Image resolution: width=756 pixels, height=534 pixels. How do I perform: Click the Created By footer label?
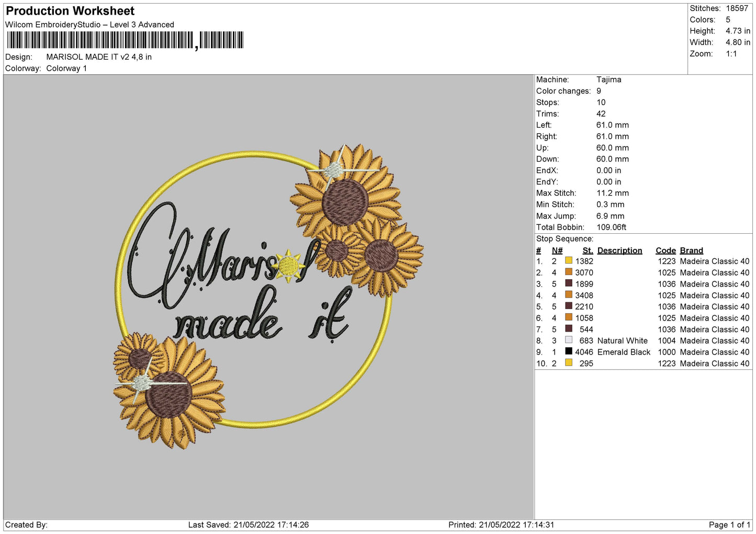click(x=26, y=525)
